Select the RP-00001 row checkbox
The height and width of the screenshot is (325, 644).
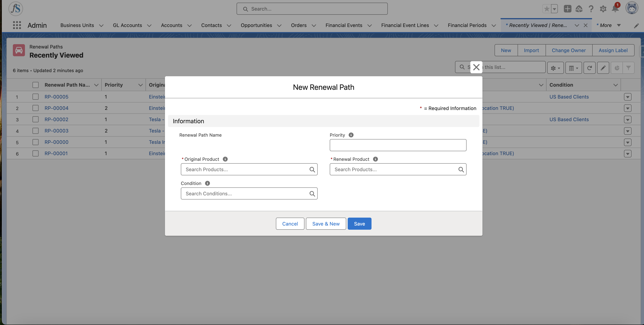(x=36, y=153)
